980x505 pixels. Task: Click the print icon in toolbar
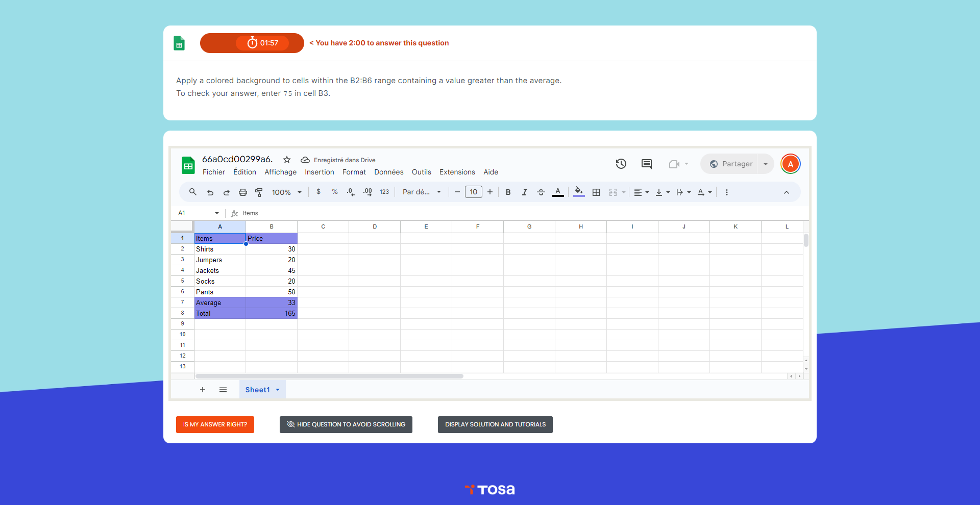(243, 192)
